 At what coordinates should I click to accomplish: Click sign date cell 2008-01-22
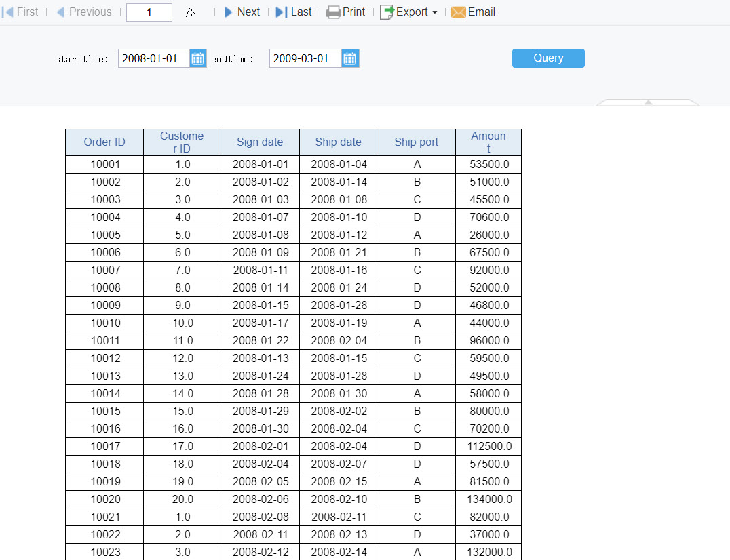tap(261, 340)
